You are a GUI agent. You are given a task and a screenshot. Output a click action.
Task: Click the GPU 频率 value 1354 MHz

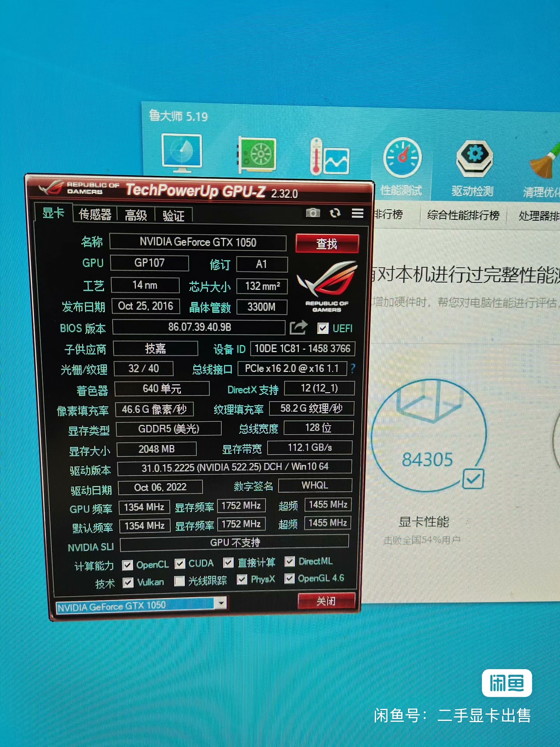[x=144, y=507]
